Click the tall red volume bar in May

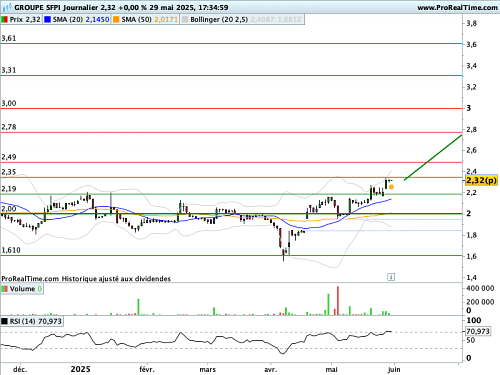(x=338, y=300)
